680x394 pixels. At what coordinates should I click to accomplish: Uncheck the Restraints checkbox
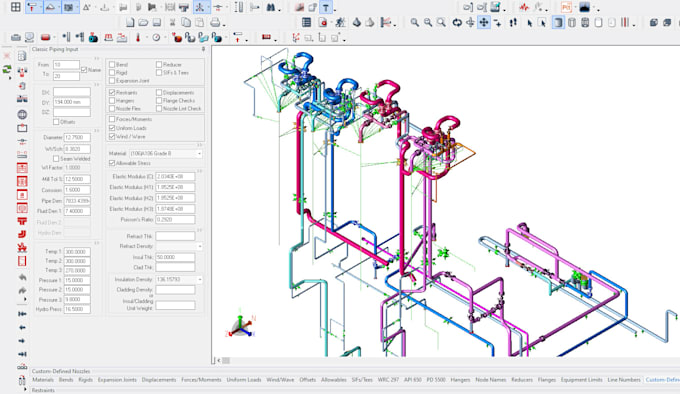112,93
